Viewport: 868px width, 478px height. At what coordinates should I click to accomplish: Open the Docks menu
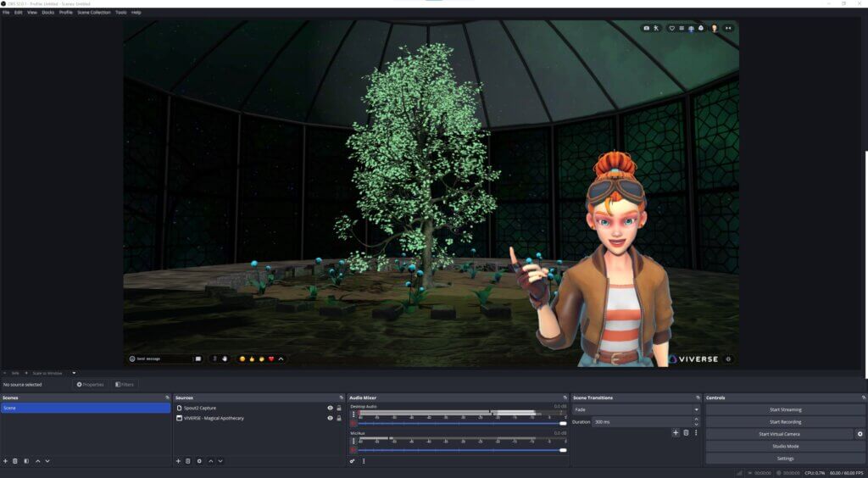click(x=47, y=13)
